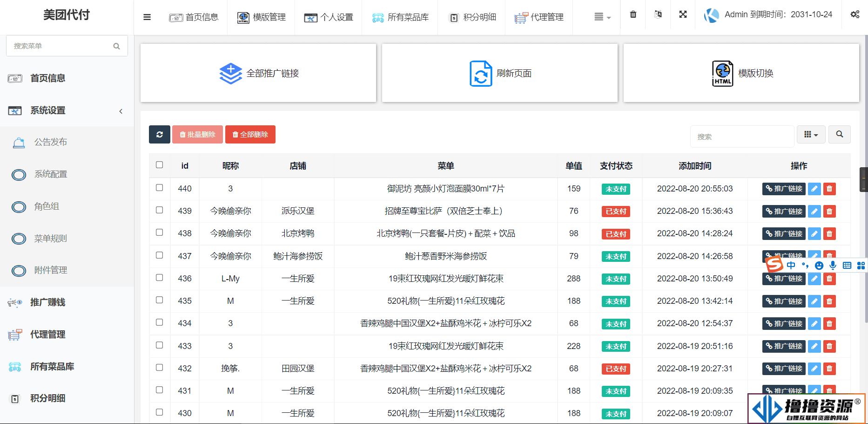Open the 个人设置 top tab

pos(329,17)
